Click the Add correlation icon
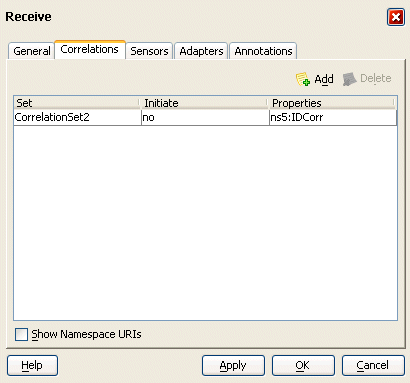 point(303,79)
